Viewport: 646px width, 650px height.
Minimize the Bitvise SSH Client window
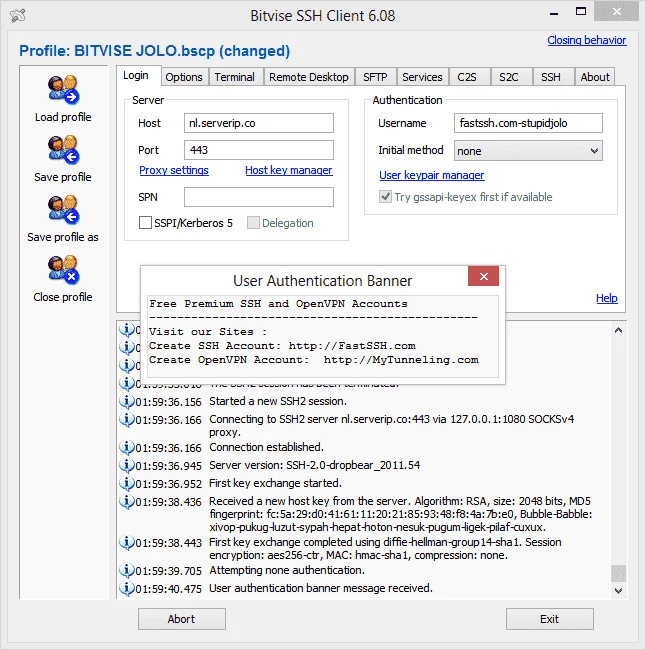[x=554, y=14]
